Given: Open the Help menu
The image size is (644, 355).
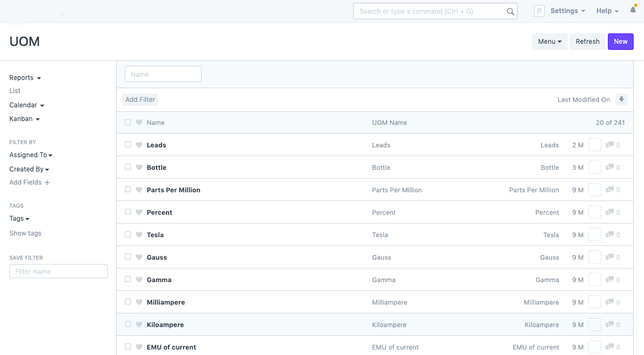Looking at the screenshot, I should click(607, 11).
